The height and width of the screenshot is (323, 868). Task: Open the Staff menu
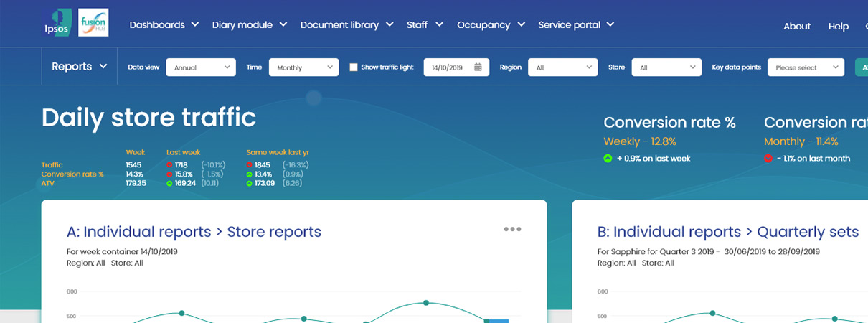[424, 24]
